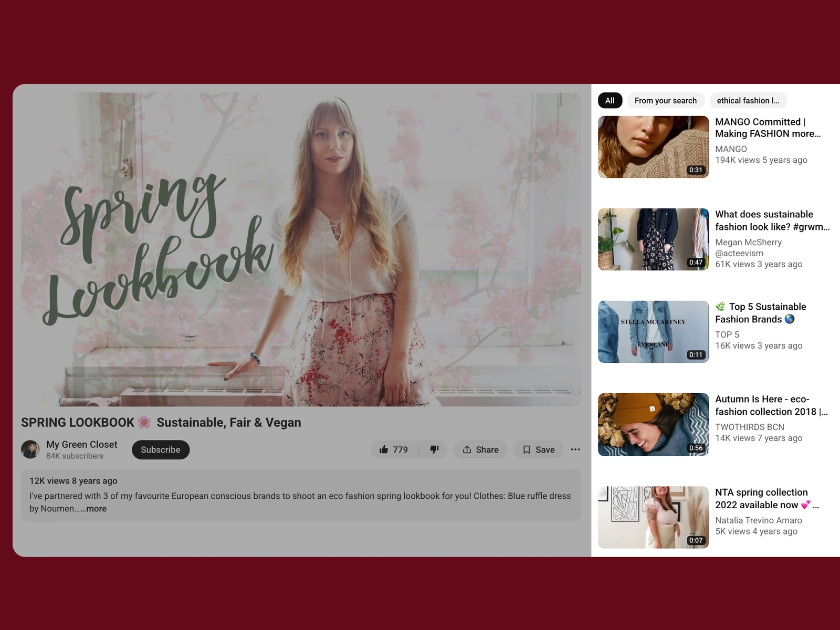The height and width of the screenshot is (630, 840).
Task: Open Autumn Is Here video thumbnail
Action: pos(653,424)
